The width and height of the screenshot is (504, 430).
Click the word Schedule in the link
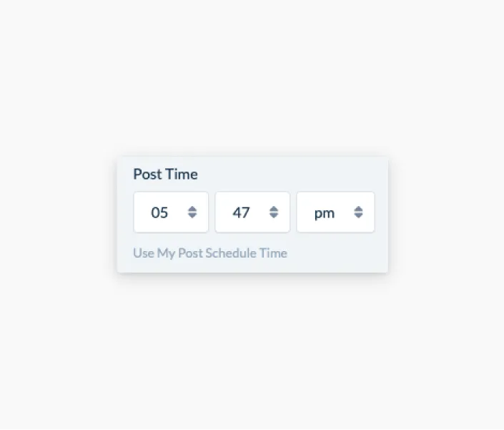[x=231, y=253]
